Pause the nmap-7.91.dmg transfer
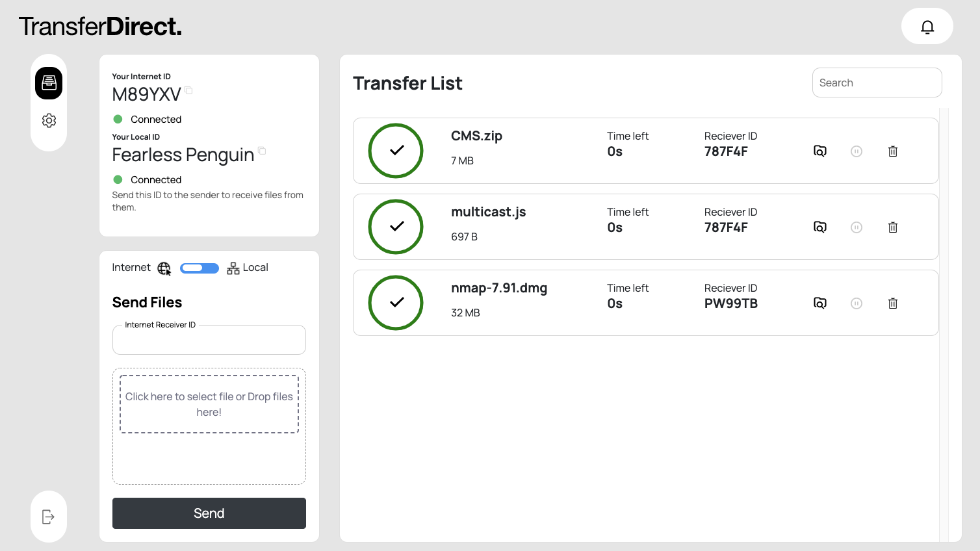 click(857, 303)
